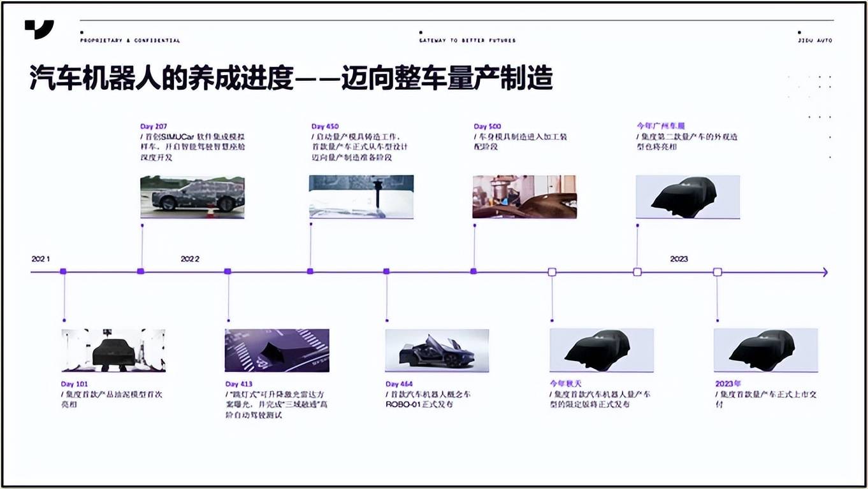Viewport: 868px width, 489px height.
Task: Click the lidar description under Day 413
Action: [277, 405]
